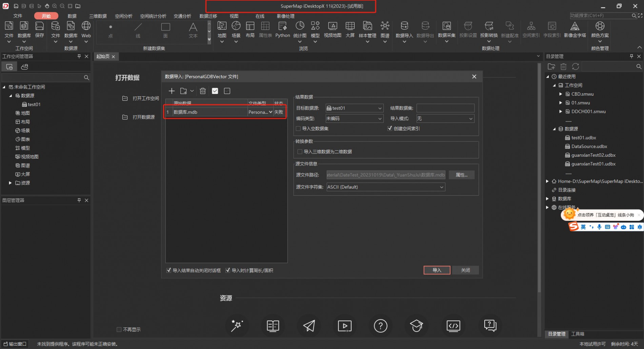Collapse the 未命名工作空间 tree node
Screen dimensions: 644x349
4,87
